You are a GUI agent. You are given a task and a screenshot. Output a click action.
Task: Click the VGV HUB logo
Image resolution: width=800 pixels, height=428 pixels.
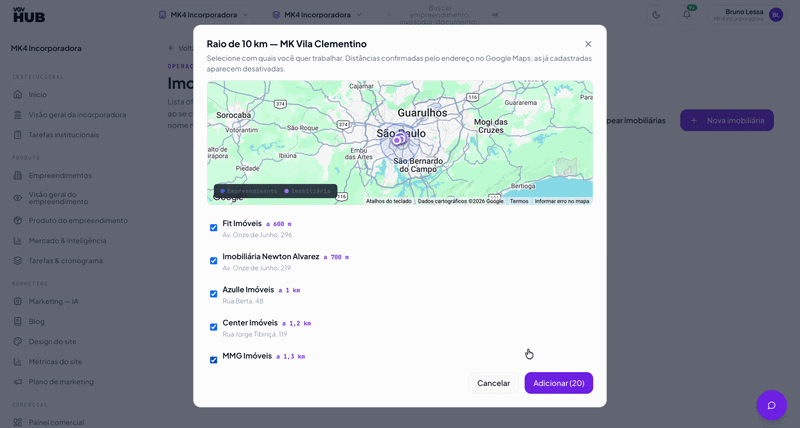(29, 15)
